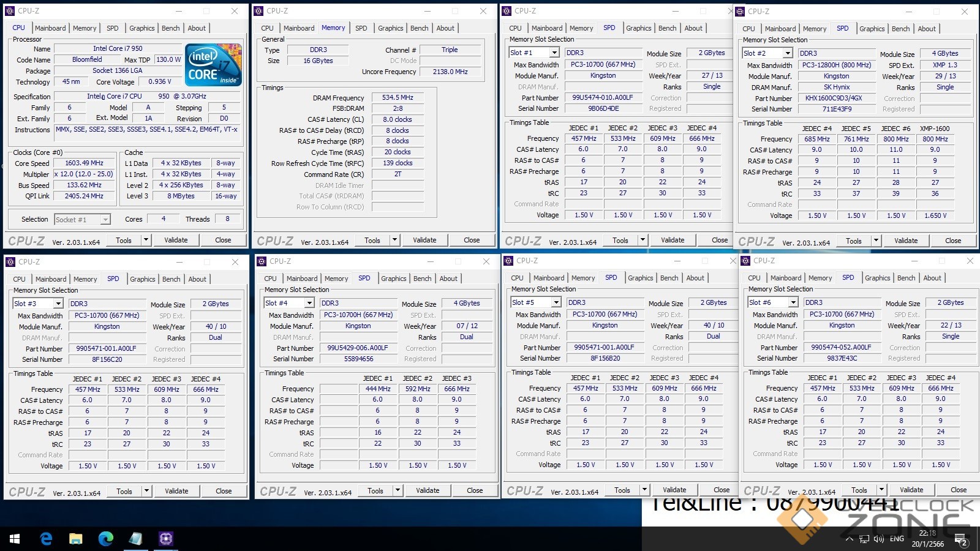Select Bench tab in the Slot #2 window
The image size is (980, 551).
[900, 29]
